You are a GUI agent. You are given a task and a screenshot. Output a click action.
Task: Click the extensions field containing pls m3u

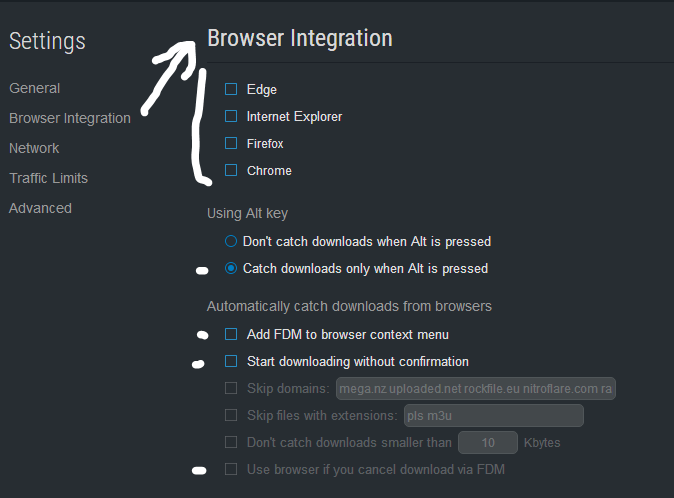coord(493,416)
